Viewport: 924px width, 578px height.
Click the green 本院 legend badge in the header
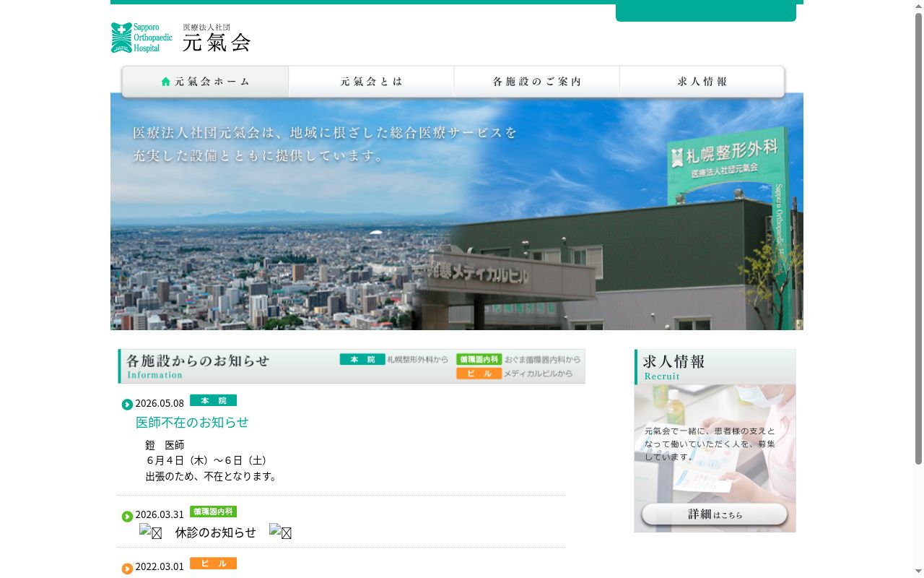[x=362, y=359]
